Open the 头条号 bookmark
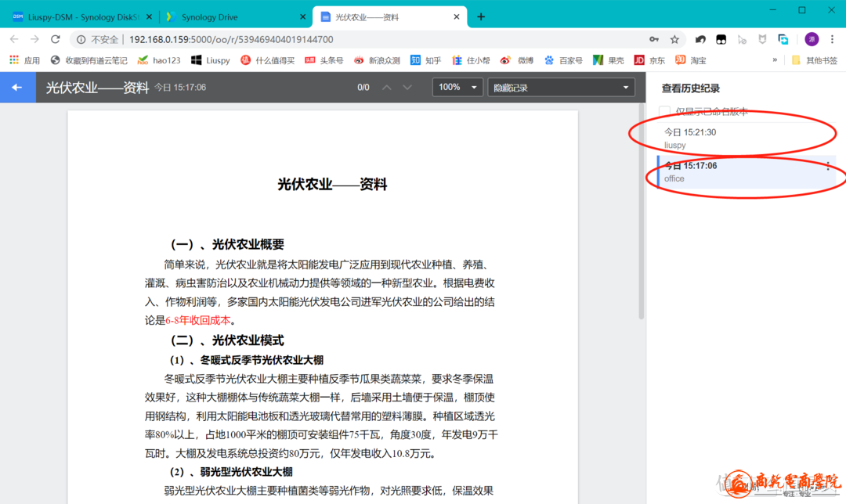The height and width of the screenshot is (504, 846). click(324, 60)
